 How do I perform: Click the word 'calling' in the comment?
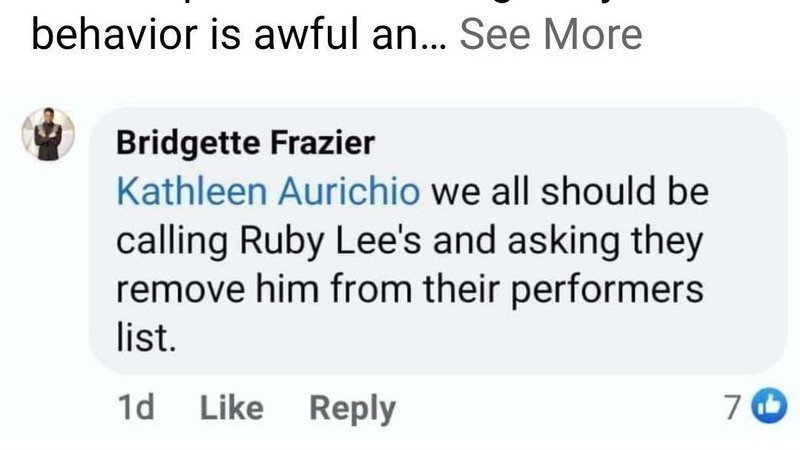[x=166, y=241]
